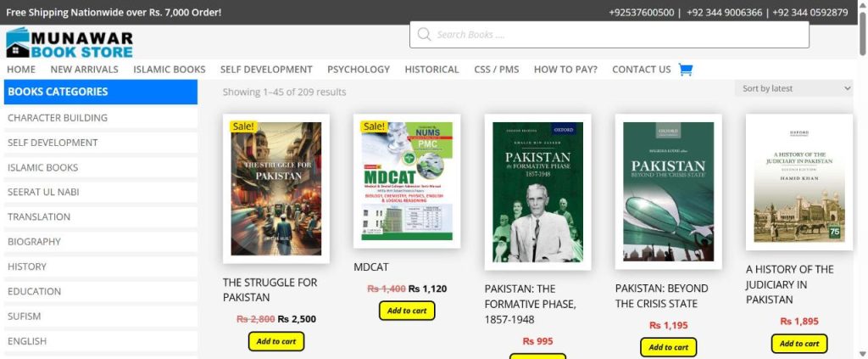
Task: Click PAKISTAN: THE FORMATIVE PHASE title
Action: click(x=531, y=304)
